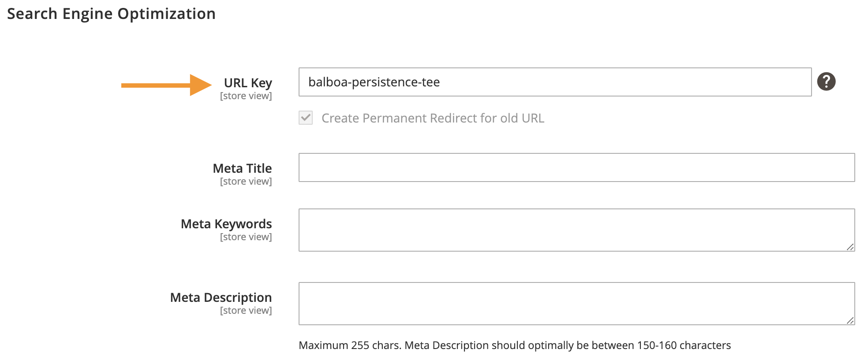The height and width of the screenshot is (364, 868).
Task: Click the question mark icon beside URL Key
Action: [x=827, y=82]
